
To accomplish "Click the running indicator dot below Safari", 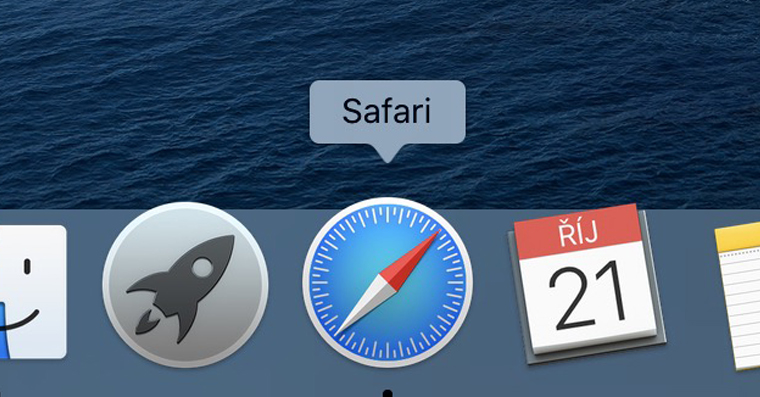I will pos(387,393).
